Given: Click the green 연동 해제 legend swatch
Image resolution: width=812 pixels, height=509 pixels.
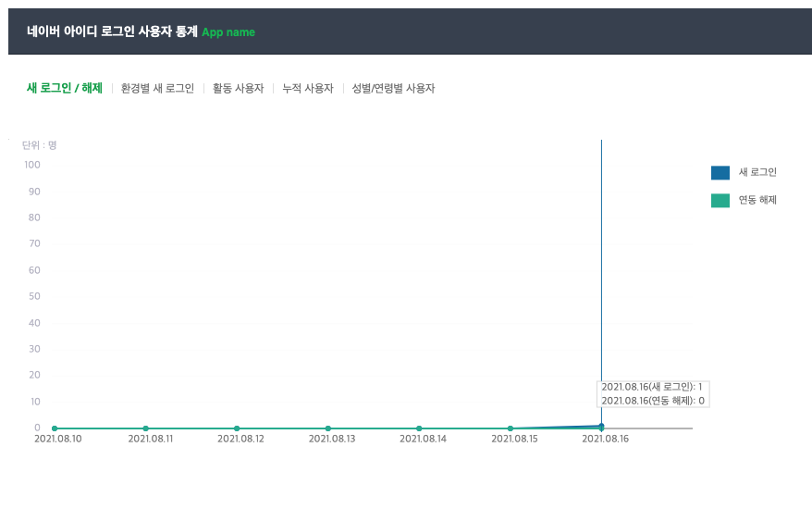Looking at the screenshot, I should [x=720, y=200].
